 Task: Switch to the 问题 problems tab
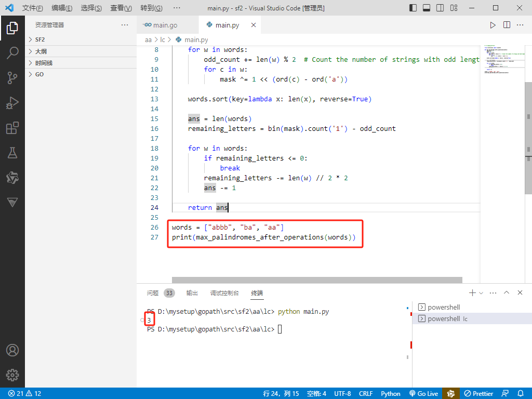[x=161, y=293]
